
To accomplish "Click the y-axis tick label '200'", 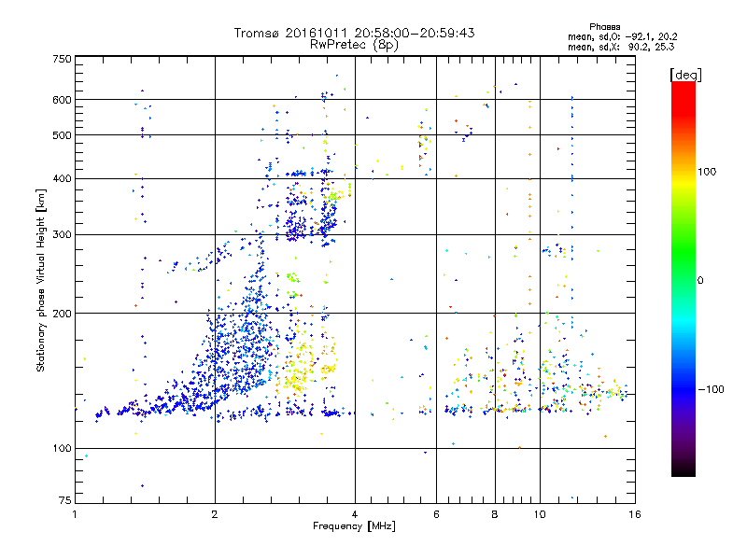I will coord(62,314).
